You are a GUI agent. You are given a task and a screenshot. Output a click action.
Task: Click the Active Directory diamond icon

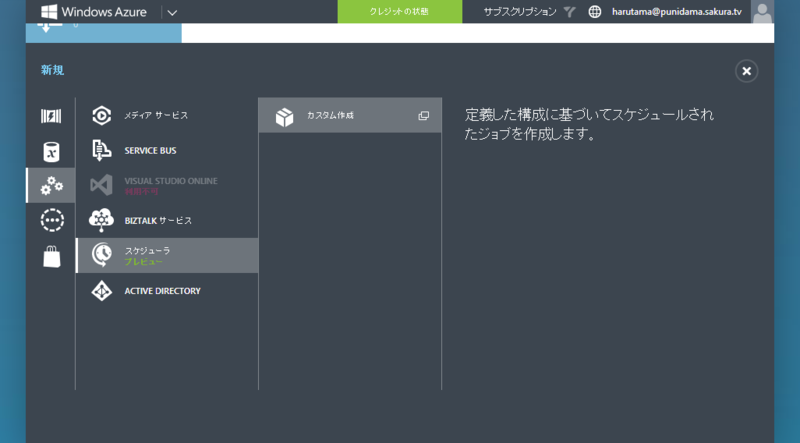(x=102, y=291)
